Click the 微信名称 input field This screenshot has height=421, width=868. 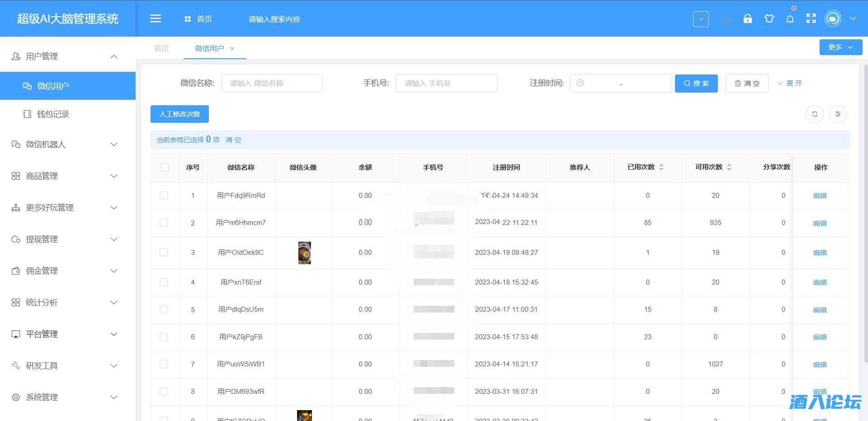point(271,83)
